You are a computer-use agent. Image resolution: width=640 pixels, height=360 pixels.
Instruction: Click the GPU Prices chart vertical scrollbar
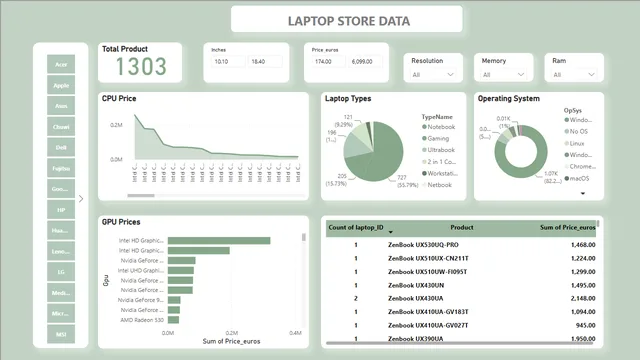pos(303,237)
